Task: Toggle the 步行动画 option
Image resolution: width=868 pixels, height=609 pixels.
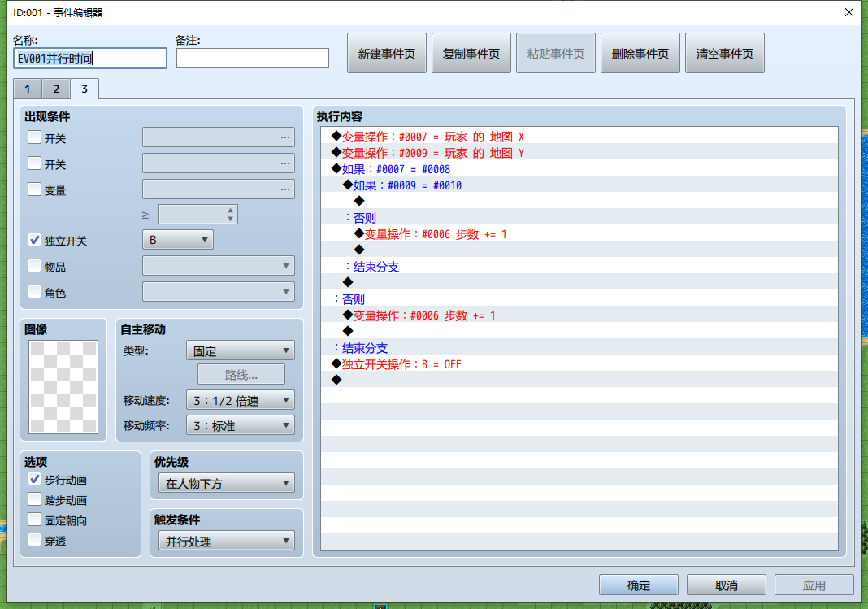Action: pos(34,480)
